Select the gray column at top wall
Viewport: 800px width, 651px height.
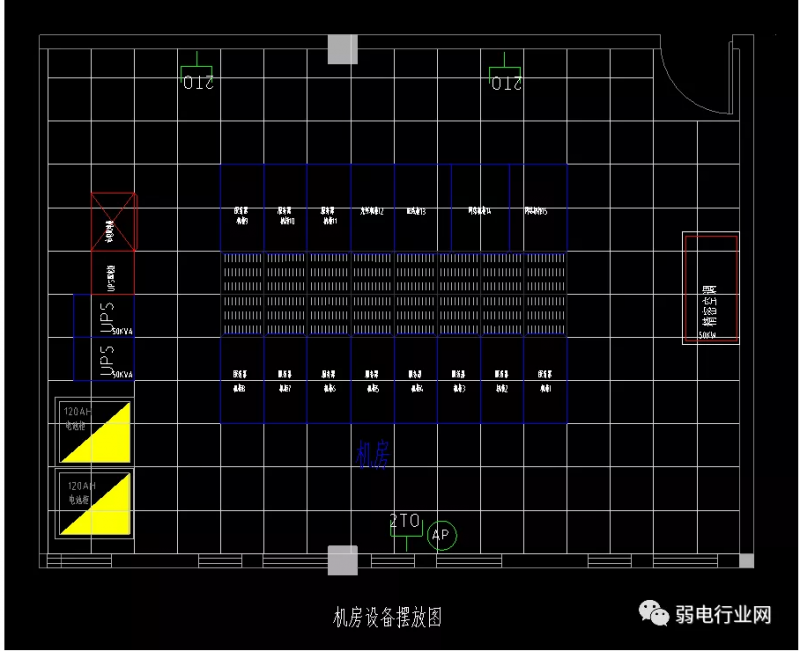click(342, 49)
